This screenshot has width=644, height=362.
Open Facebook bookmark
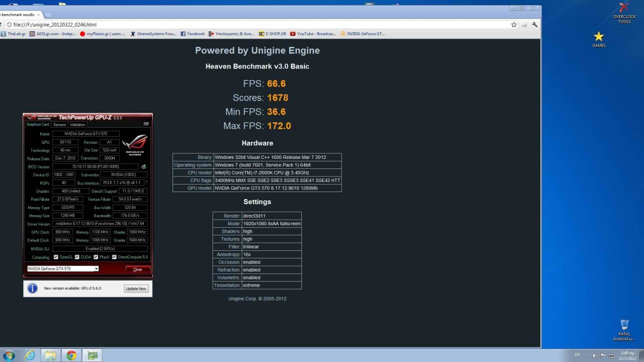pos(193,34)
